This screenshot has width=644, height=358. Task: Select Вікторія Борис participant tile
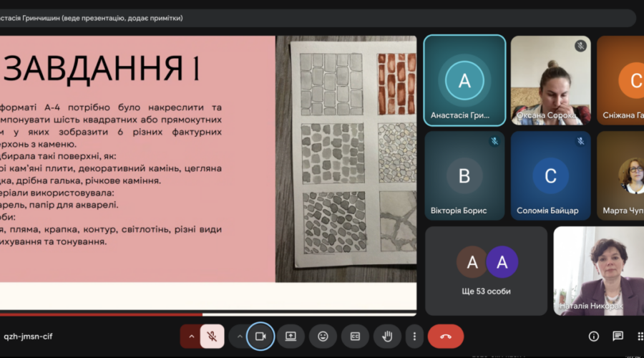[464, 175]
